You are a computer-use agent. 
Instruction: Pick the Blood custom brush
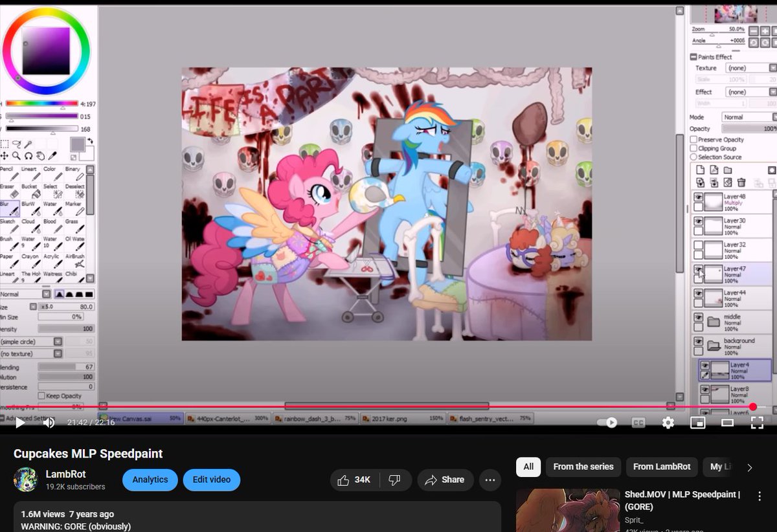click(51, 226)
